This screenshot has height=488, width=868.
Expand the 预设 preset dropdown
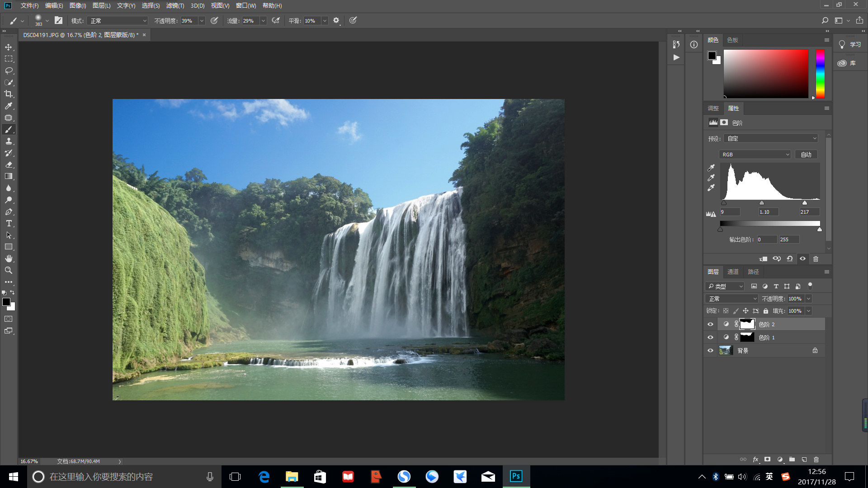(771, 139)
